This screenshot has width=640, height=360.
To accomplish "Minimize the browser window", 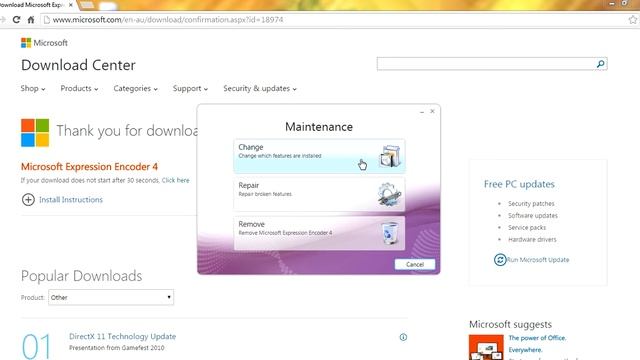I will point(611,4).
